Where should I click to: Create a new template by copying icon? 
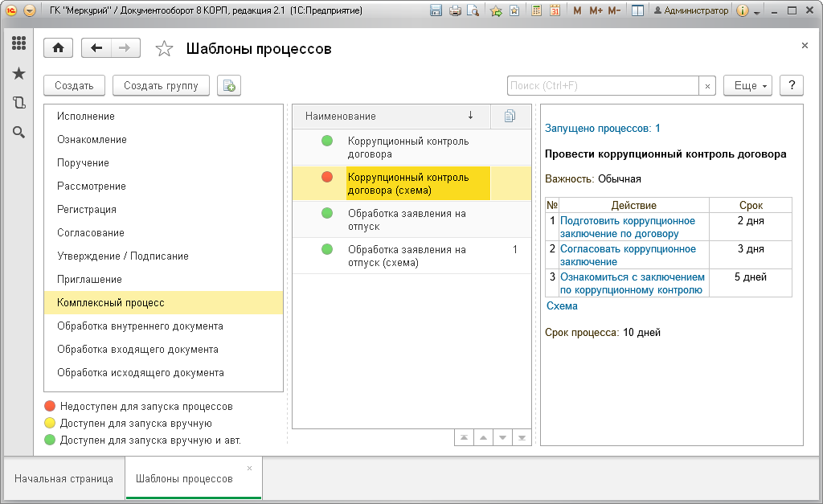point(229,85)
